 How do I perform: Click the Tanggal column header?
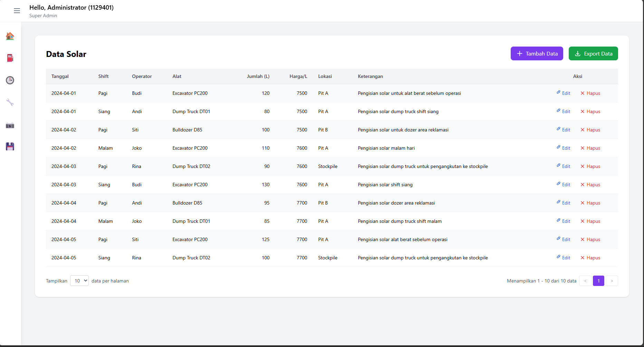point(60,76)
